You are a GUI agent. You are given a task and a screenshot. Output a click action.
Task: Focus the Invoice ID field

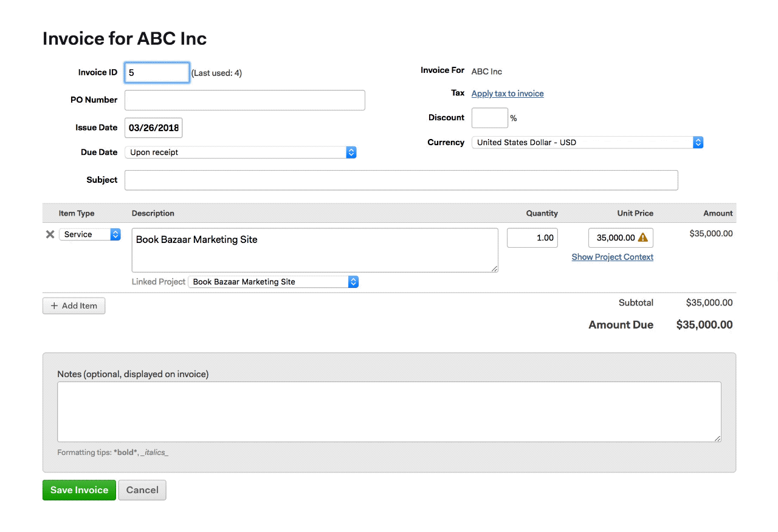click(x=157, y=73)
